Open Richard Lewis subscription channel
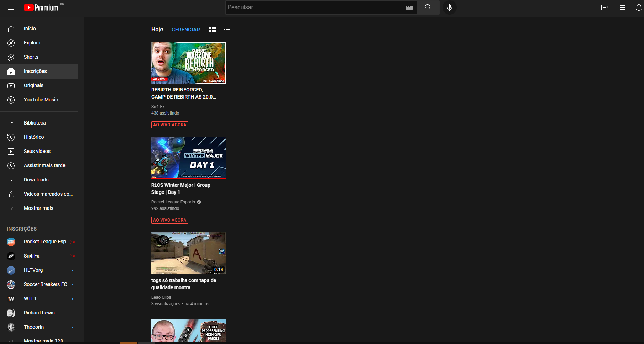644x344 pixels. 39,313
